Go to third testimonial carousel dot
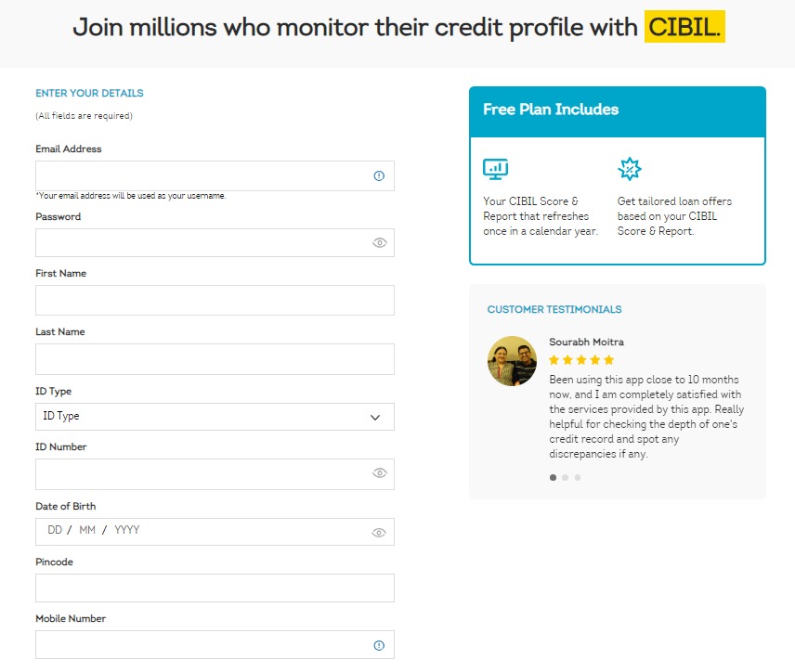This screenshot has height=672, width=795. [578, 478]
